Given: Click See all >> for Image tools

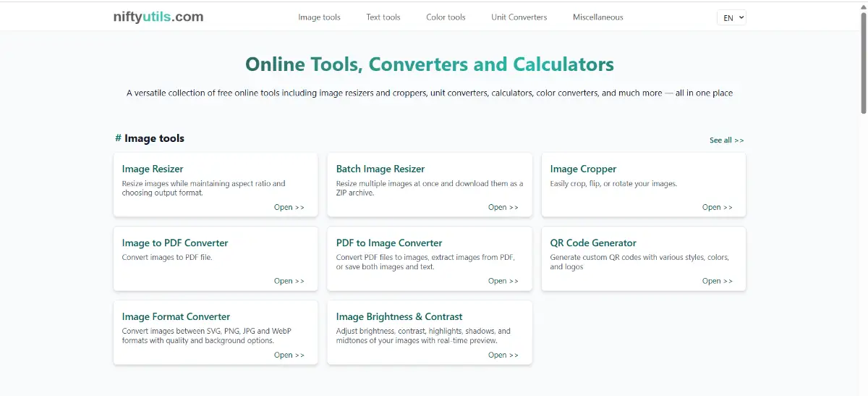Looking at the screenshot, I should tap(726, 140).
